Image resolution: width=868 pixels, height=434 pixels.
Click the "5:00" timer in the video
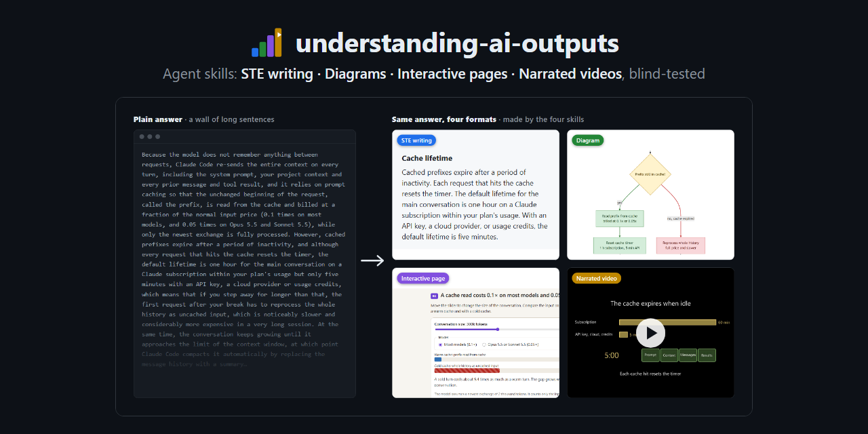click(612, 355)
